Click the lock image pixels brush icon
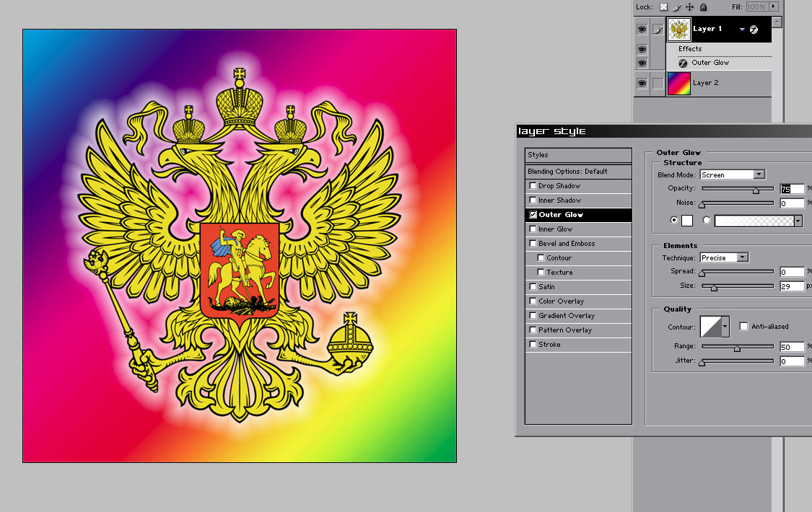The height and width of the screenshot is (512, 812). click(x=677, y=7)
